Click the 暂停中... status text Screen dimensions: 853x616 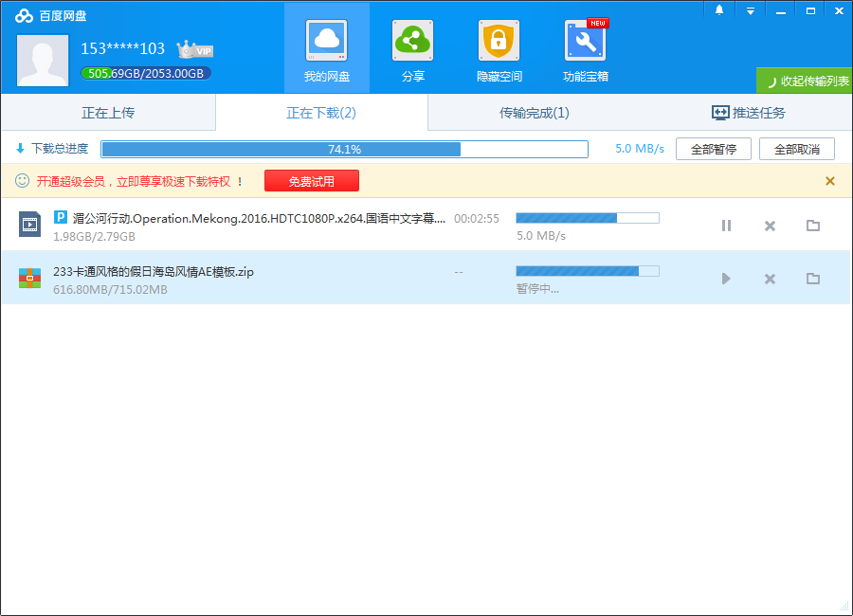coord(537,289)
